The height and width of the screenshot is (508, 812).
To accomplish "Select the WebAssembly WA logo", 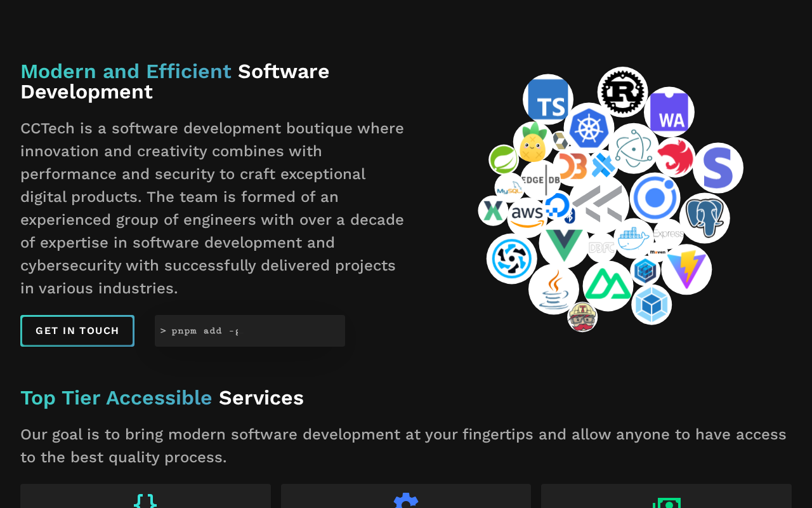I will (669, 112).
